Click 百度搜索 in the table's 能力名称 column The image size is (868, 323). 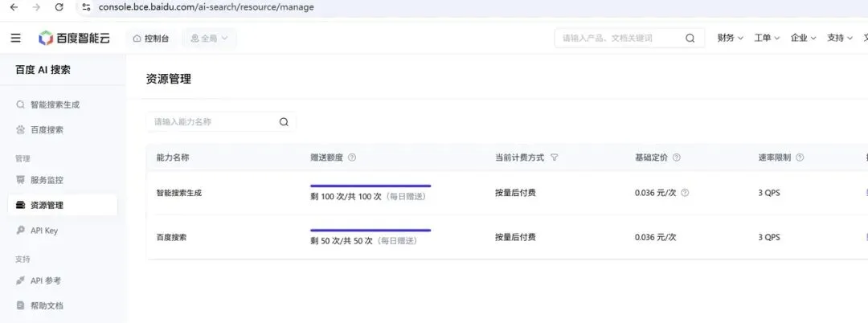[x=172, y=237]
